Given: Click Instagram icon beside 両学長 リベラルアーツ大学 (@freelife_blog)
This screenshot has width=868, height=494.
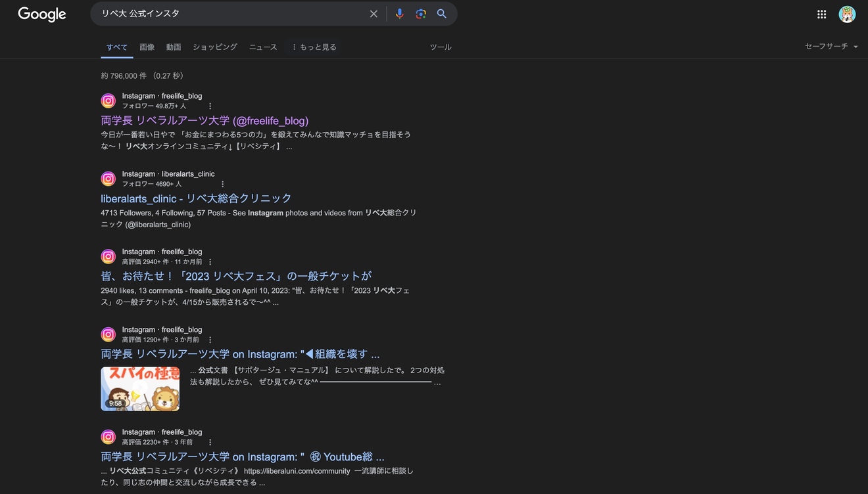Looking at the screenshot, I should coord(108,101).
